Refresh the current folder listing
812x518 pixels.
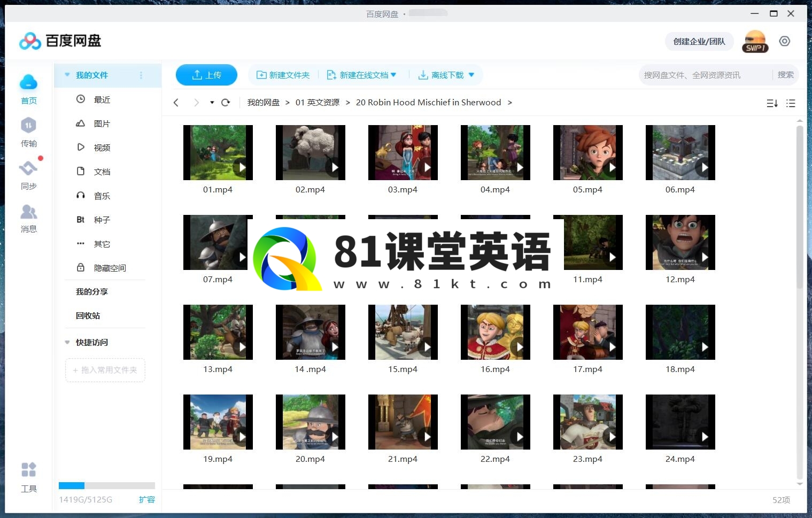click(226, 103)
